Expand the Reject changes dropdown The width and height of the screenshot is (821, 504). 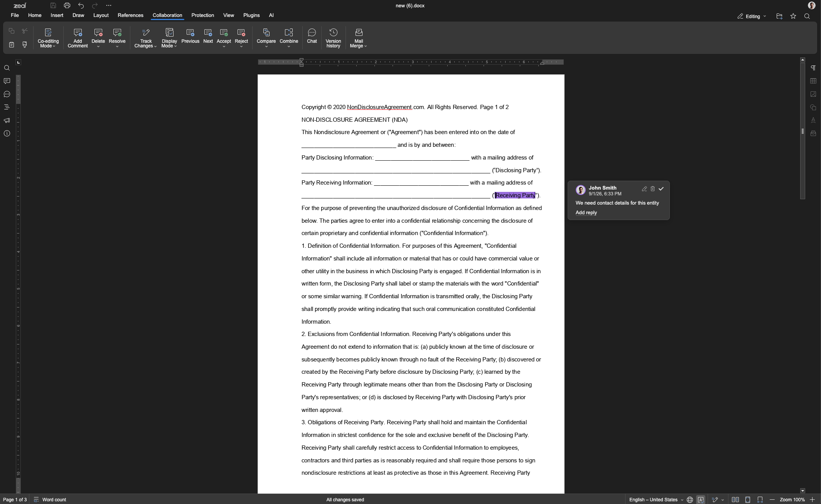241,47
